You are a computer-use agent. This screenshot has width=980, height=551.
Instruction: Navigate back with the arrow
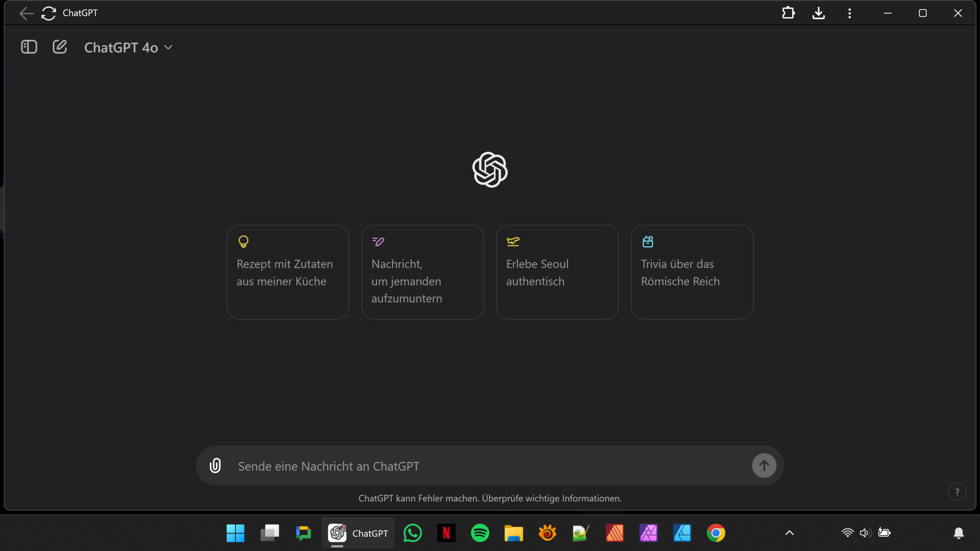(x=26, y=13)
